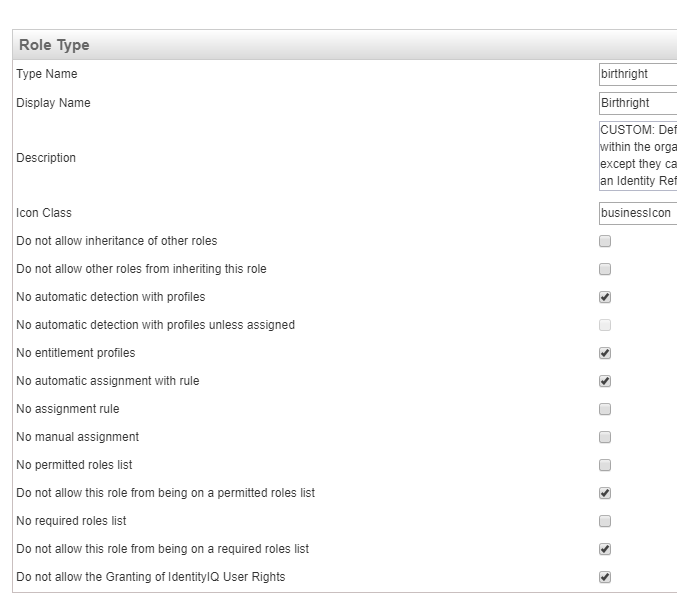677x607 pixels.
Task: Click inside the Description text area
Action: [x=637, y=156]
